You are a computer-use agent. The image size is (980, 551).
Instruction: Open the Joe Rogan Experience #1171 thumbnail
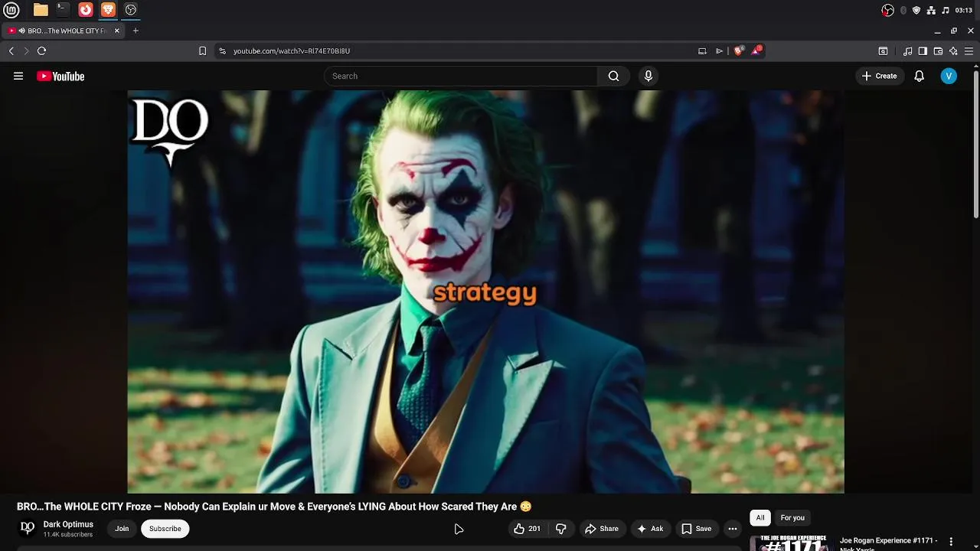792,543
